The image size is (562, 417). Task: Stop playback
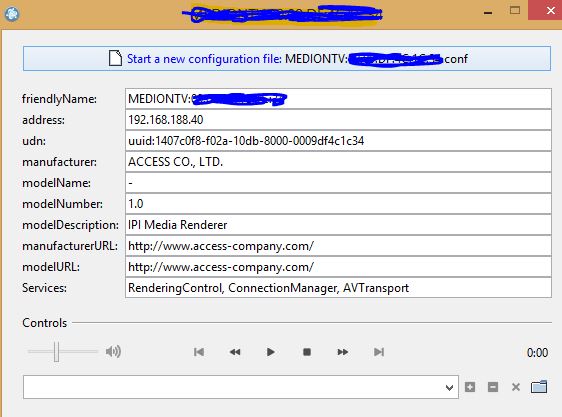point(307,352)
